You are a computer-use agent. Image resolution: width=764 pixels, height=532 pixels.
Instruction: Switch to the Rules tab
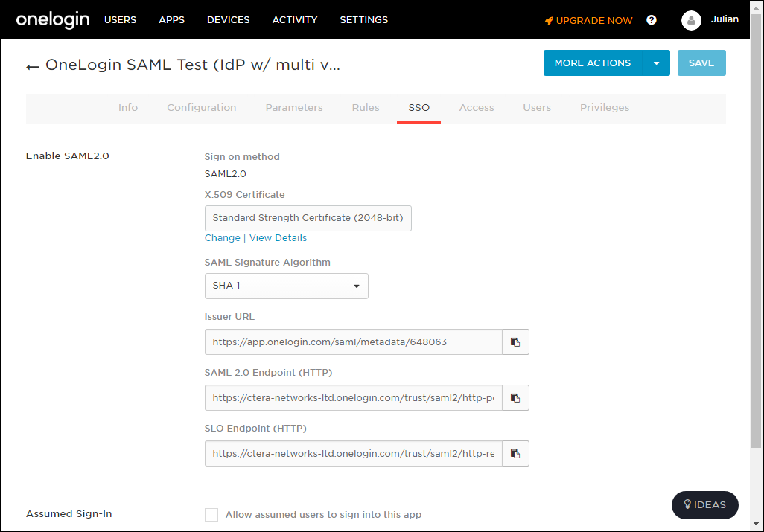click(x=366, y=108)
